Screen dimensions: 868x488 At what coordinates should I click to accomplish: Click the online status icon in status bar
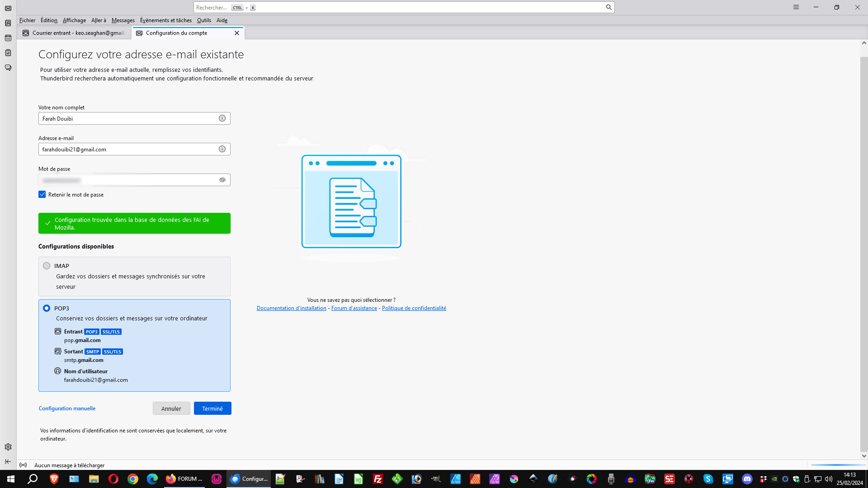(x=23, y=465)
